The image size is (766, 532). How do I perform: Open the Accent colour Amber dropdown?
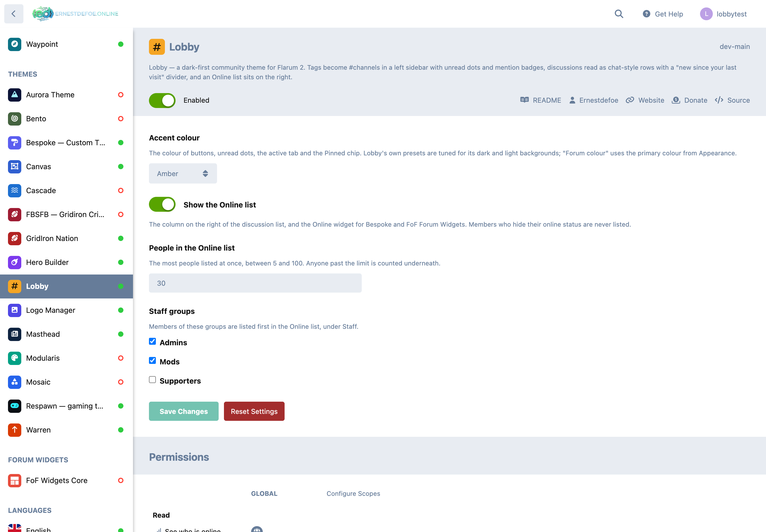[183, 174]
